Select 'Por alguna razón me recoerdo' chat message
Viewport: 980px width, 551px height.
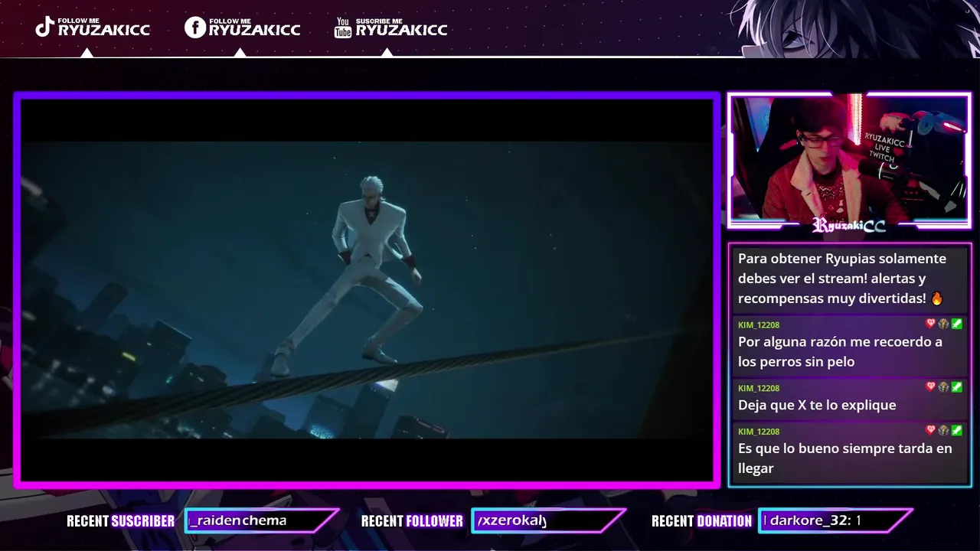click(850, 347)
